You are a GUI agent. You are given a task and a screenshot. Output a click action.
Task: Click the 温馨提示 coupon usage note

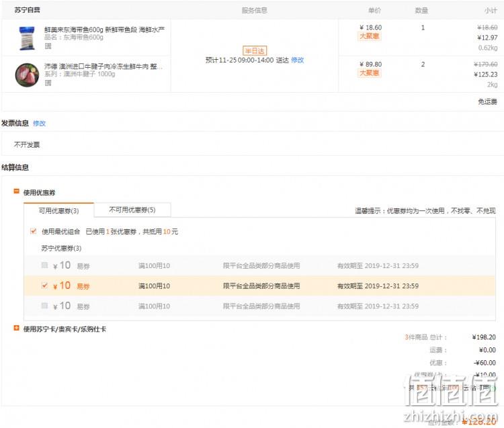point(425,211)
